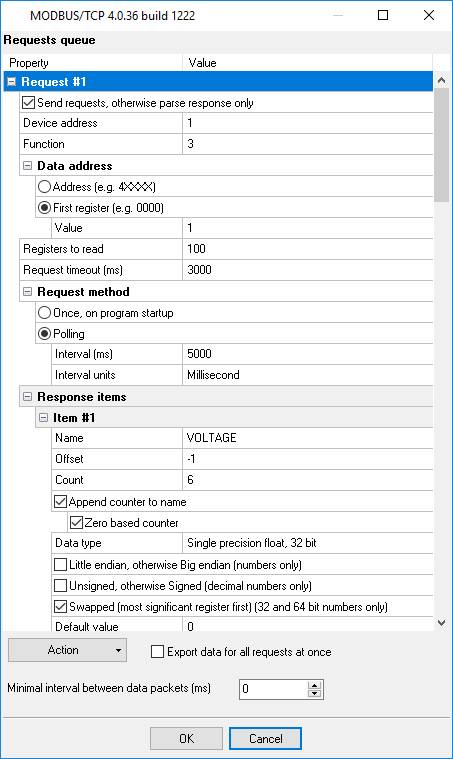Maximize the MODBUS/TCP window

coord(383,15)
